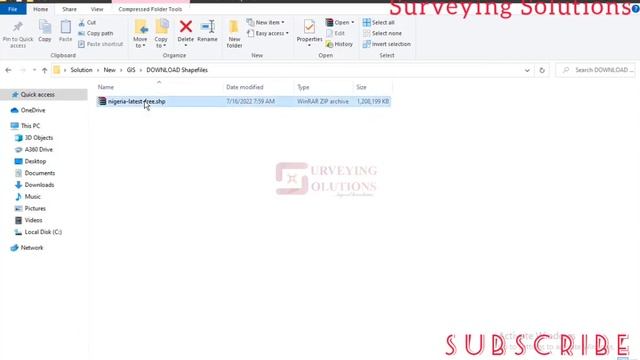Open the Move to command

[x=140, y=33]
